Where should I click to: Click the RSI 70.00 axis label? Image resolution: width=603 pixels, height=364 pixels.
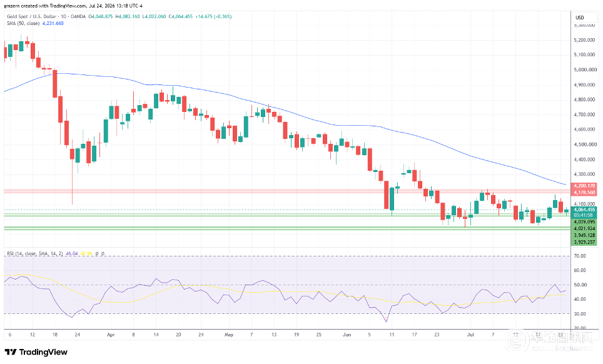click(579, 256)
